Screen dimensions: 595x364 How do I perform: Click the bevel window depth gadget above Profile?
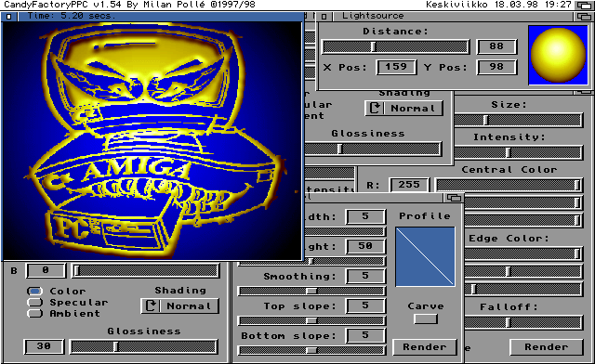pos(454,198)
